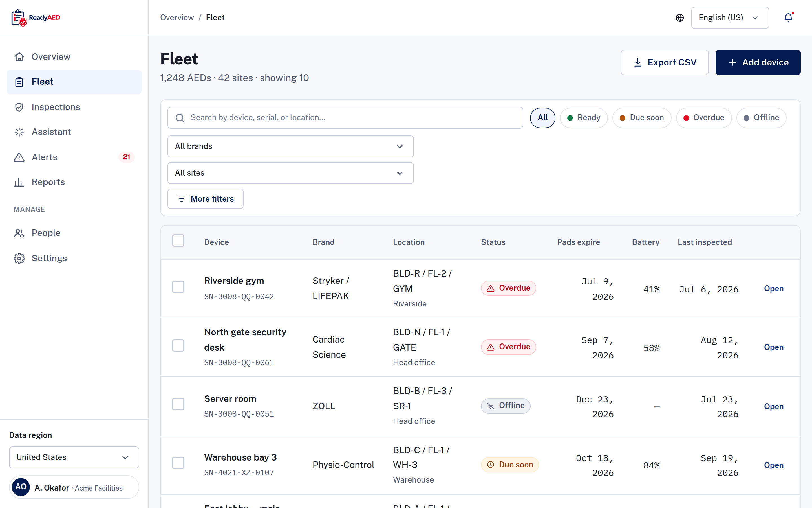Sort by Battery column header
812x508 pixels.
(x=646, y=242)
